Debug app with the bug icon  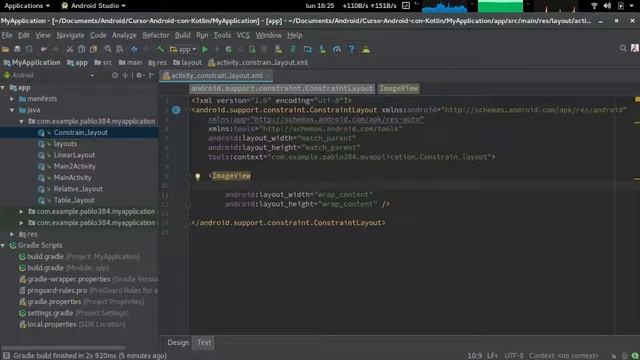pyautogui.click(x=229, y=49)
